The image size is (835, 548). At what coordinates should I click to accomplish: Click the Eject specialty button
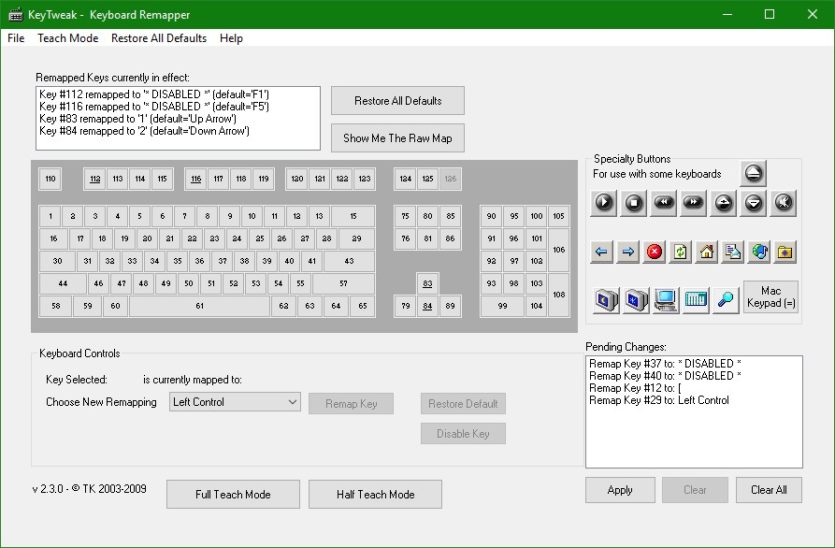click(753, 173)
